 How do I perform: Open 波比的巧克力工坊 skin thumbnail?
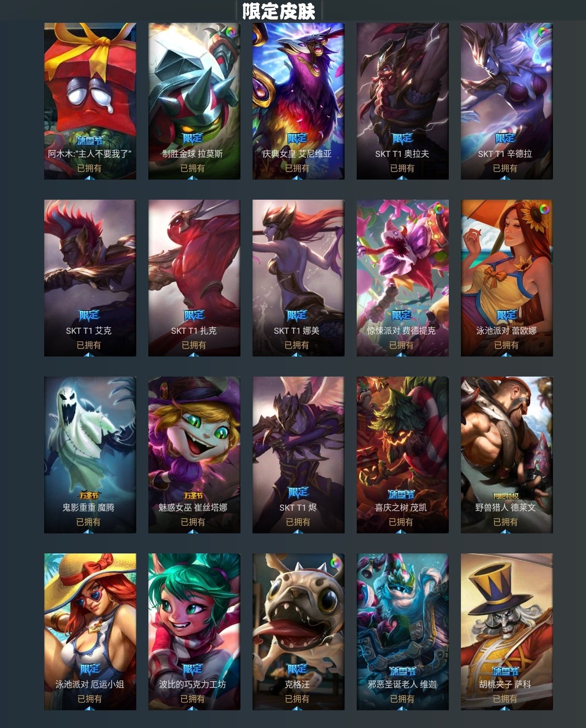point(194,632)
